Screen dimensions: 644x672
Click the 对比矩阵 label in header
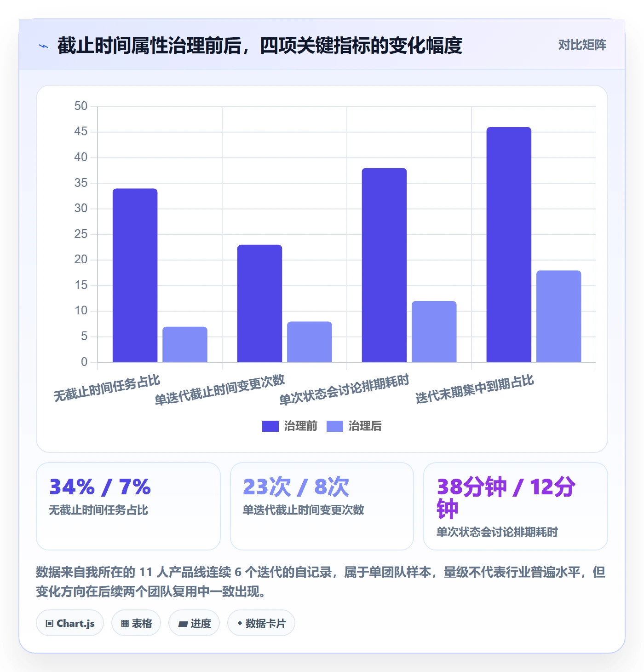click(582, 45)
